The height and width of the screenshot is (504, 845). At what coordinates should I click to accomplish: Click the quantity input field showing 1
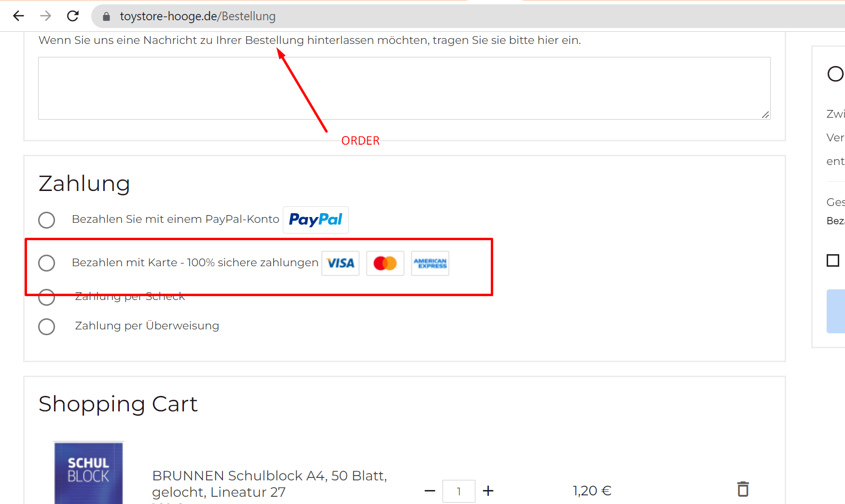coord(458,491)
